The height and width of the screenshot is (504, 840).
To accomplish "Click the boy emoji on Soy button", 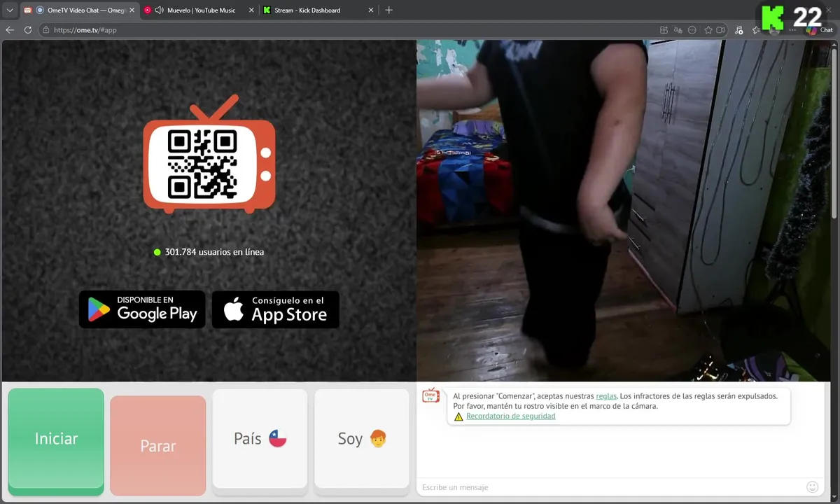I will click(x=378, y=439).
